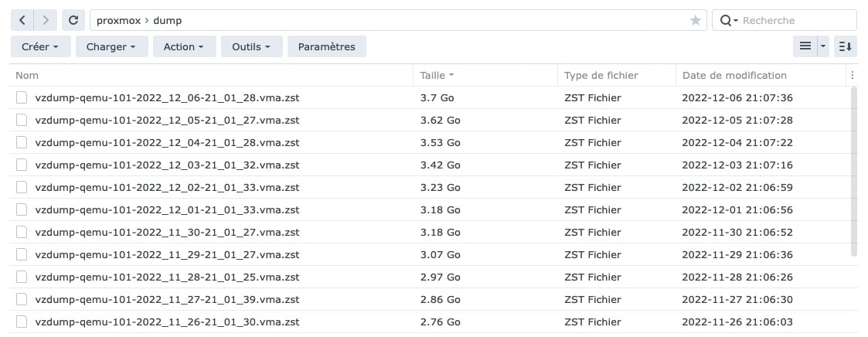Screen dimensions: 868x337
Task: Open the Charger dropdown menu
Action: 111,46
